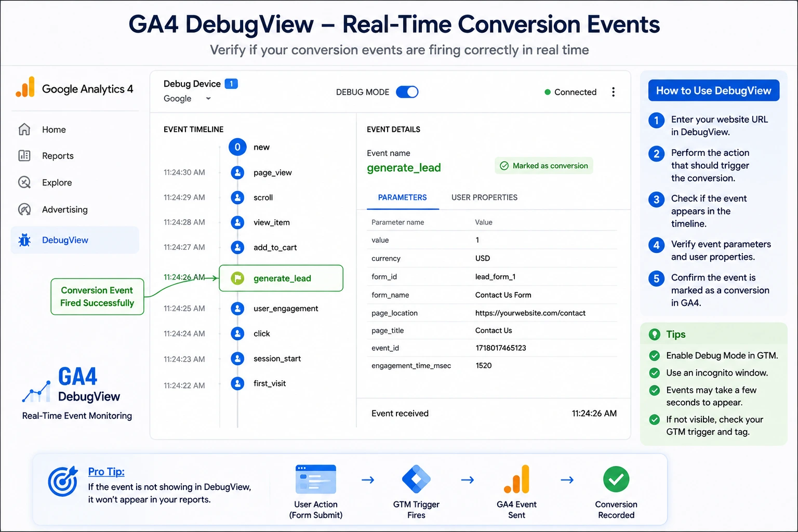Click the add_to_cart event label
Screen dimensions: 798x532
(x=275, y=247)
